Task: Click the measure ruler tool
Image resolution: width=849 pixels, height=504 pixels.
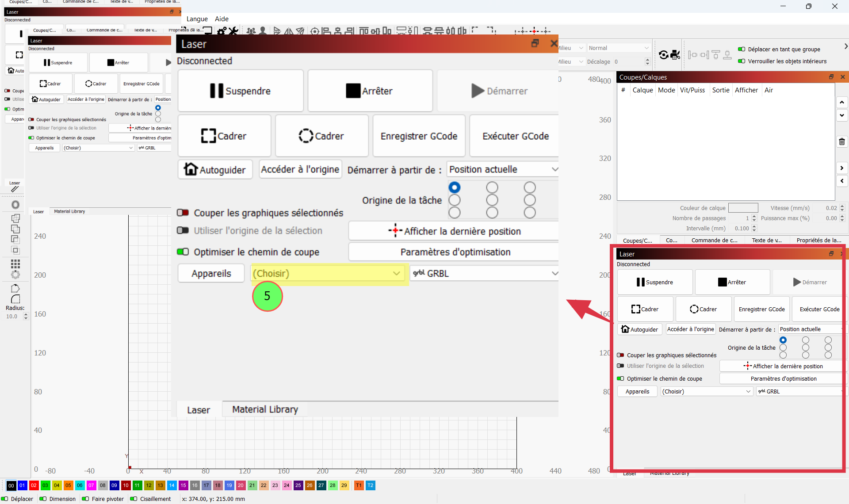Action: pyautogui.click(x=15, y=189)
